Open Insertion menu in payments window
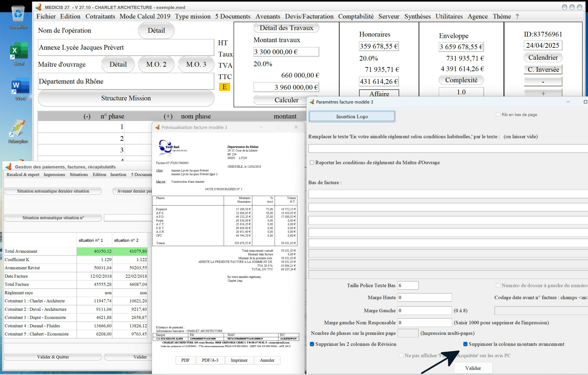The width and height of the screenshot is (588, 375). coord(118,175)
